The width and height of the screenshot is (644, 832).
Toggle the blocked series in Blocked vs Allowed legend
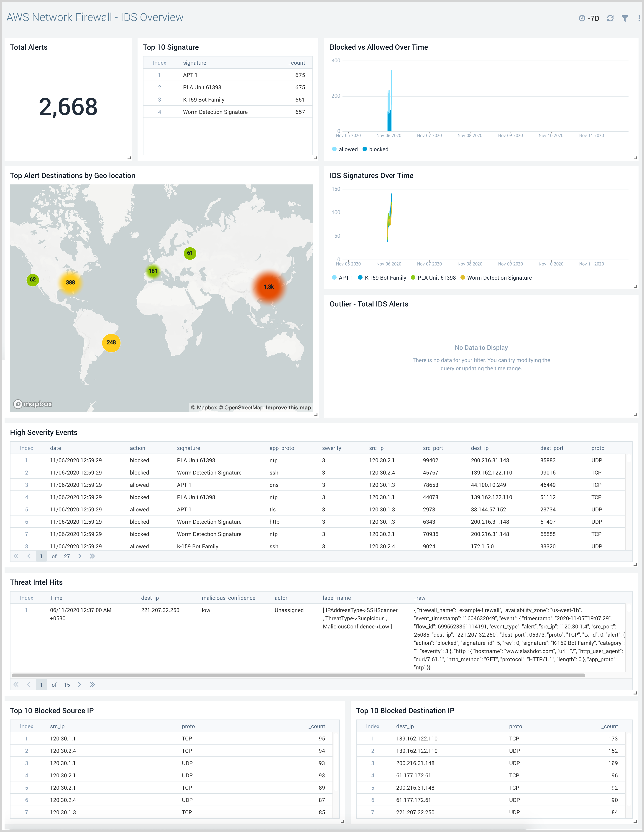[x=376, y=149]
